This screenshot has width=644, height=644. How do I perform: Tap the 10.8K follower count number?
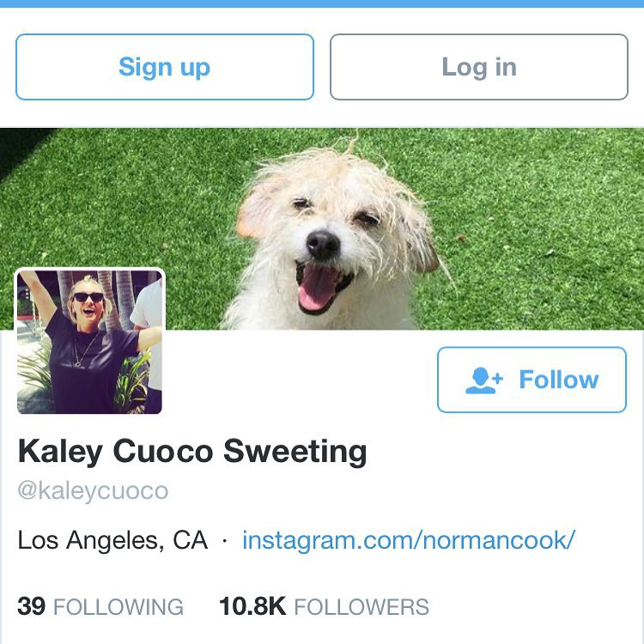pyautogui.click(x=252, y=606)
